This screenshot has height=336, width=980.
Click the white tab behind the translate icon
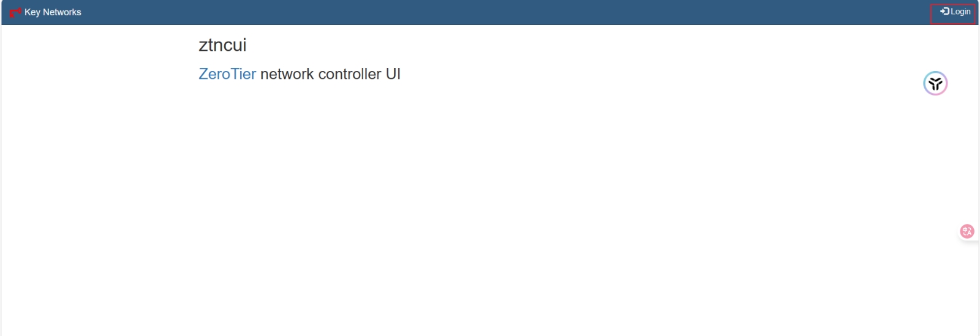976,238
